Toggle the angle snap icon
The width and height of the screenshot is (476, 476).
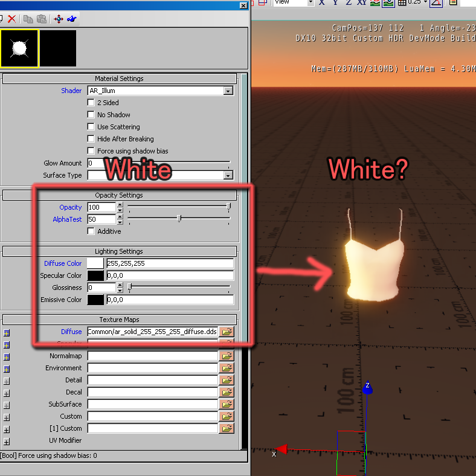(436, 3)
